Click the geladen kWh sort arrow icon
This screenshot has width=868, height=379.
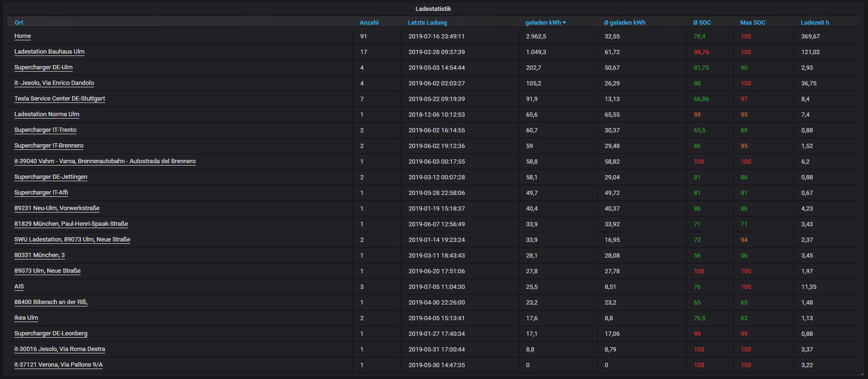coord(564,23)
